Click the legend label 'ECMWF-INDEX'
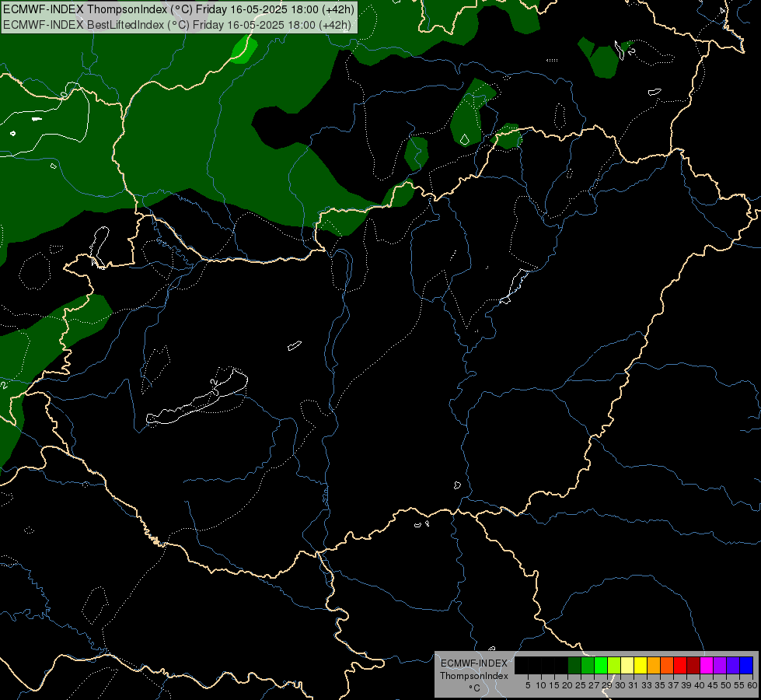761x700 pixels. (x=473, y=663)
